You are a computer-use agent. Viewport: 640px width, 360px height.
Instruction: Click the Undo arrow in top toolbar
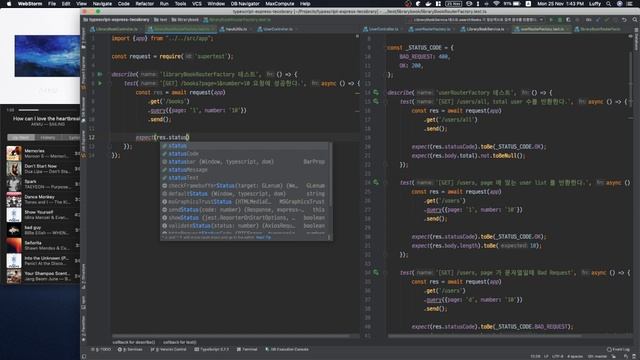(x=624, y=20)
